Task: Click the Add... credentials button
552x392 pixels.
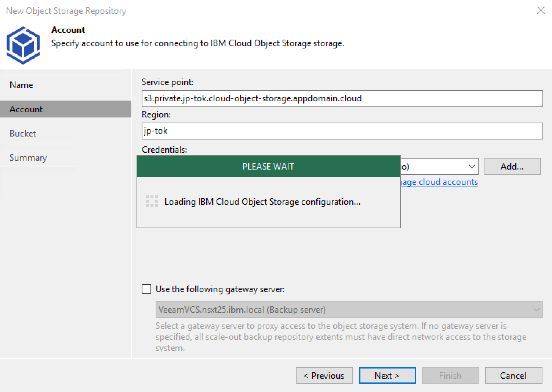Action: 512,167
